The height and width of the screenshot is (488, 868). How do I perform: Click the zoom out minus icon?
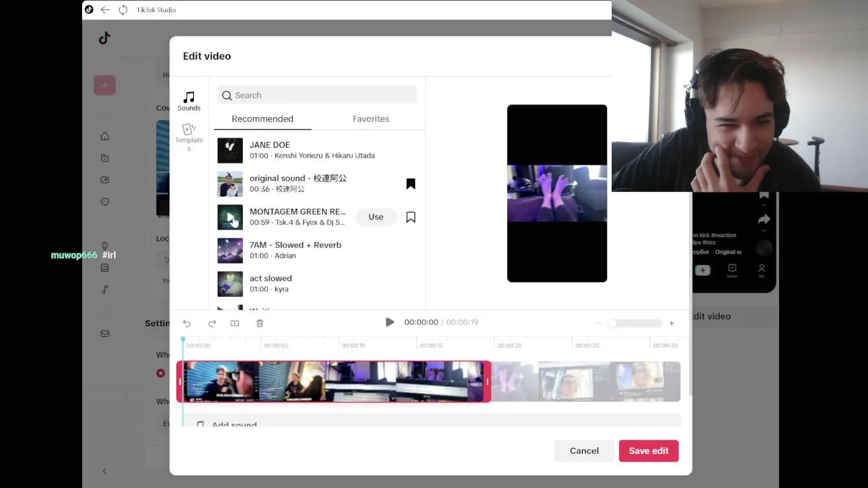click(599, 323)
